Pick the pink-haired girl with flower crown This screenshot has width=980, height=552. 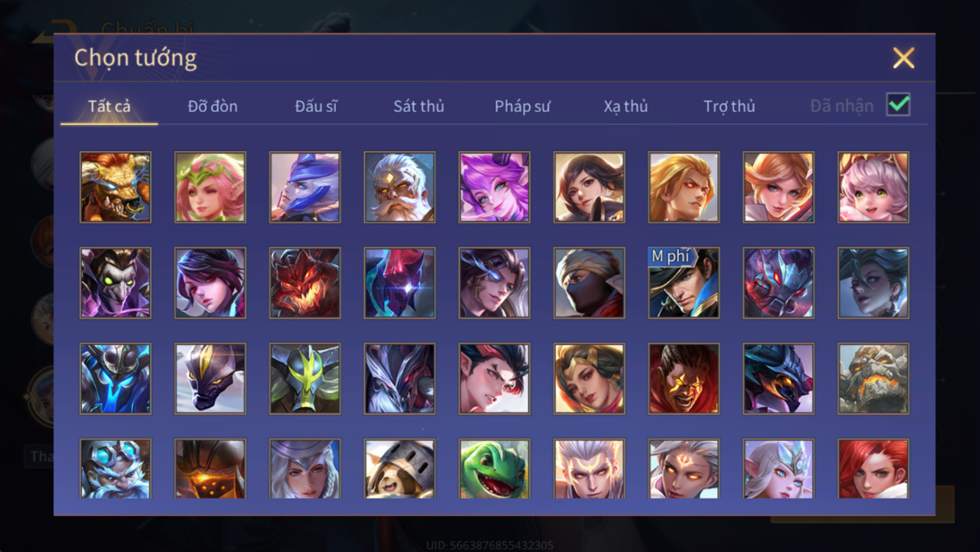210,187
